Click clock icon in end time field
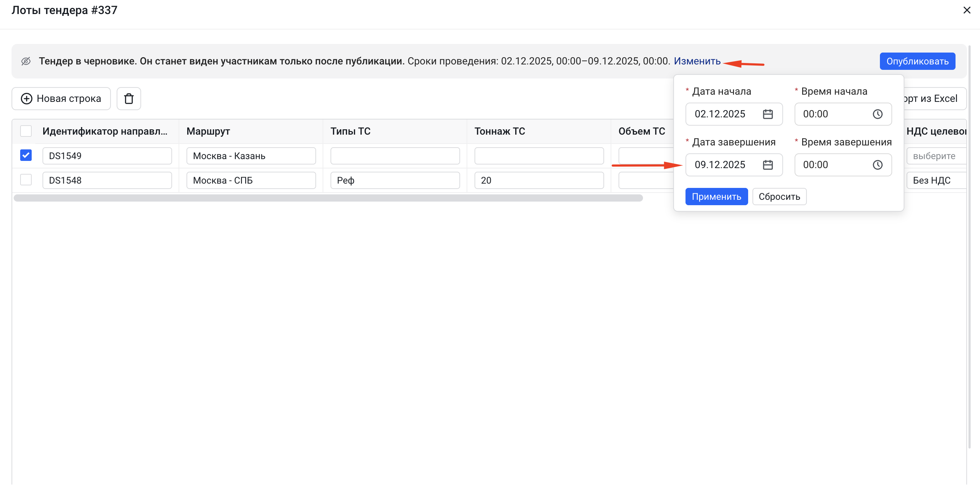980x491 pixels. [877, 165]
